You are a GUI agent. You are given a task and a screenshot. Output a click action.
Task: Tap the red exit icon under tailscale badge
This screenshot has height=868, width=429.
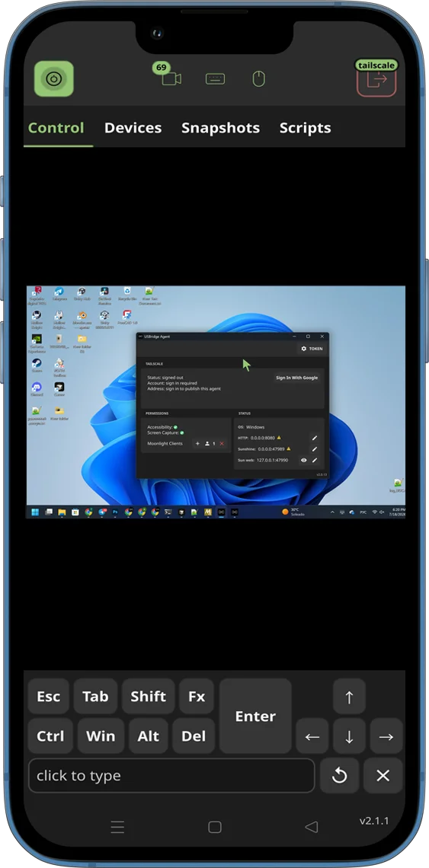376,79
